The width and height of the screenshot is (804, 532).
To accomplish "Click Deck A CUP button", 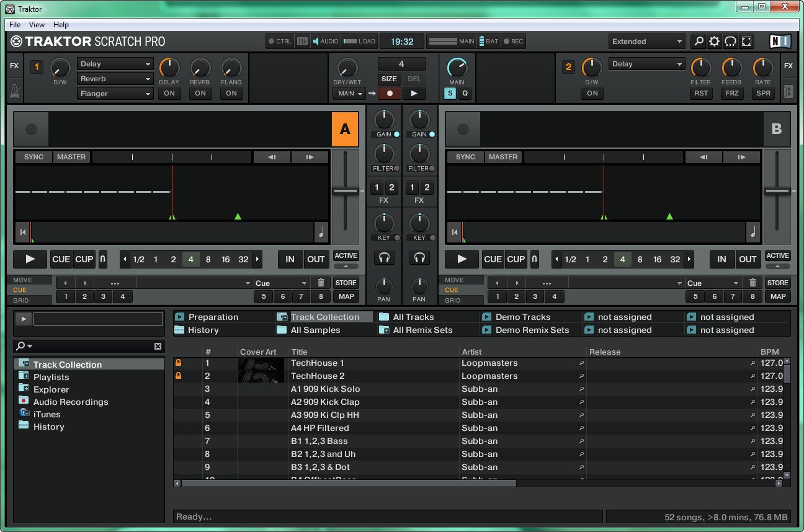I will coord(84,259).
